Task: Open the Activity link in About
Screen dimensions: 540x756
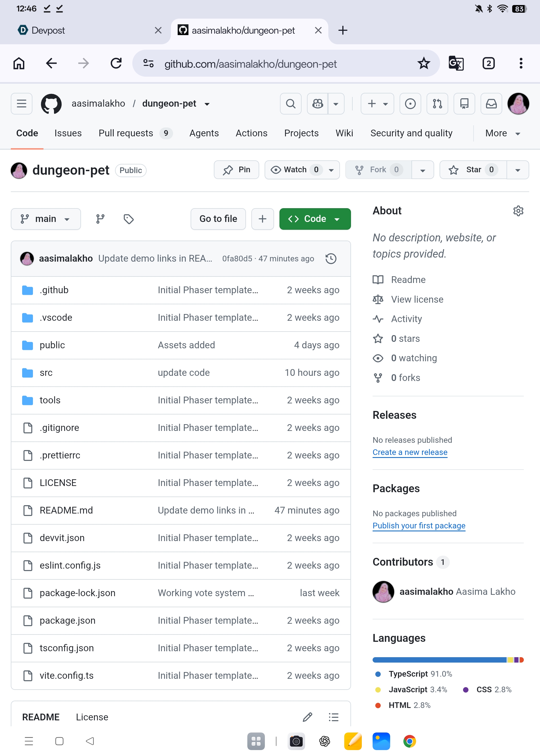Action: click(x=406, y=319)
